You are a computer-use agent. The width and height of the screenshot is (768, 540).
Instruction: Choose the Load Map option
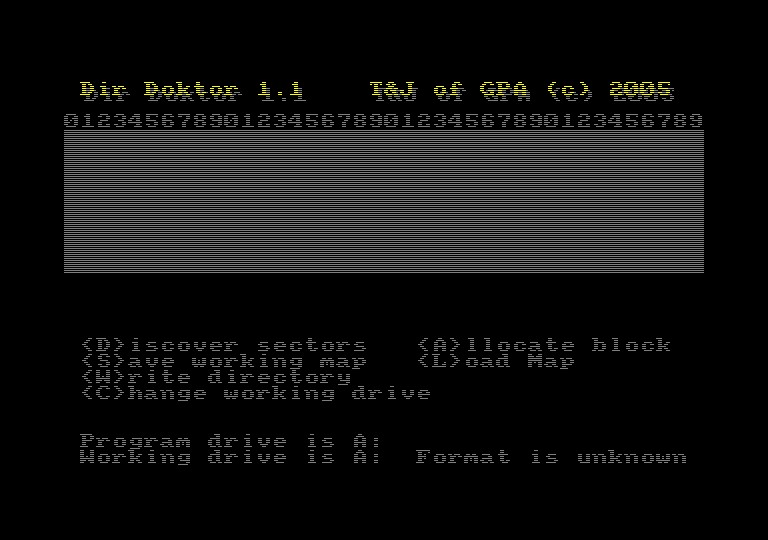[495, 362]
